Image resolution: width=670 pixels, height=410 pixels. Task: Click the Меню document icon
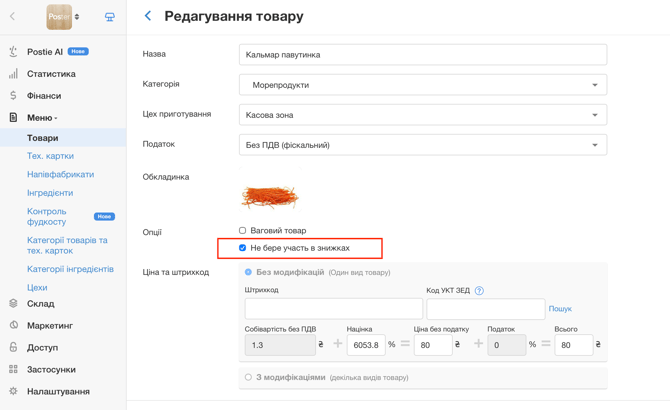click(13, 117)
